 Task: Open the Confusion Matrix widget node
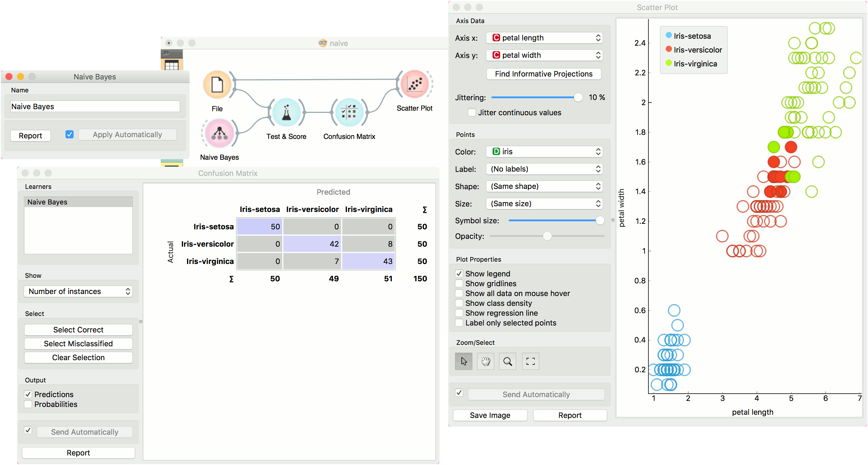point(349,113)
